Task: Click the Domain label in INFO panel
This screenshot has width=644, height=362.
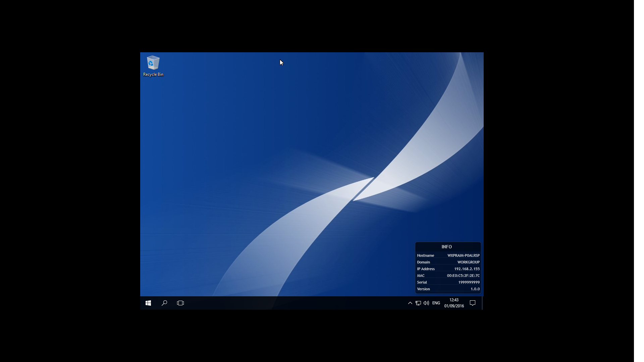Action: point(423,262)
